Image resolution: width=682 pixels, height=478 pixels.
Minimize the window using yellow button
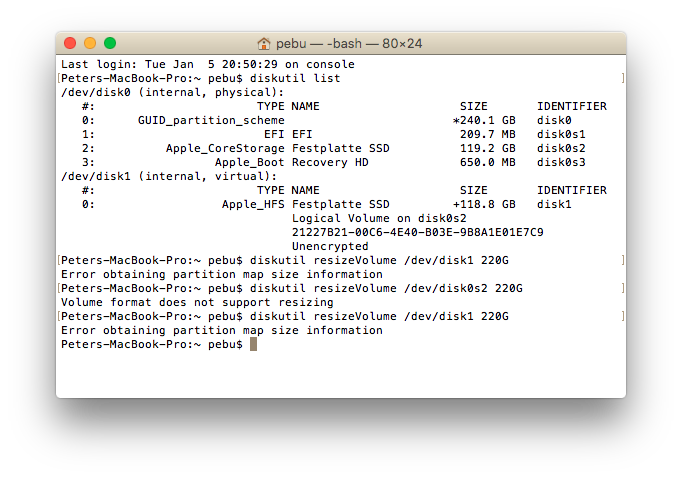90,43
